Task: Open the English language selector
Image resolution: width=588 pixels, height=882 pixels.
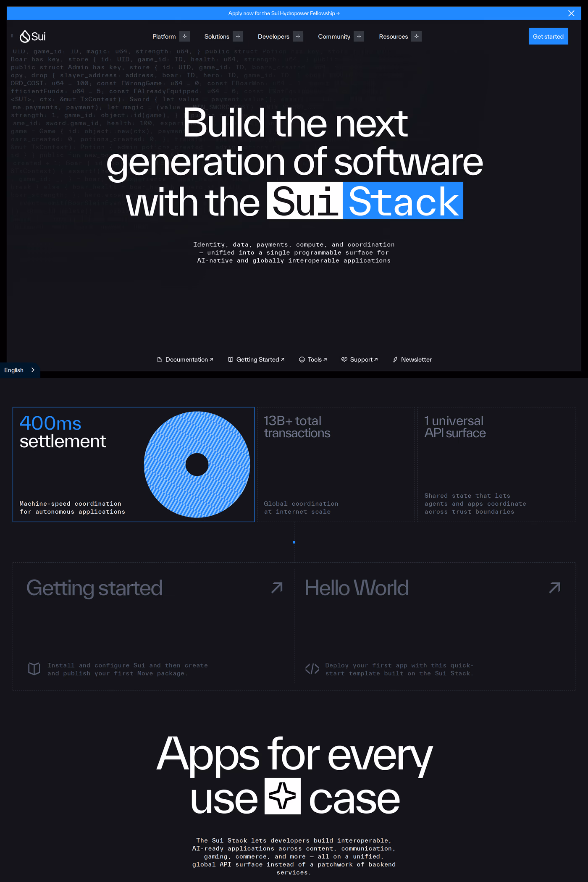Action: [x=20, y=370]
